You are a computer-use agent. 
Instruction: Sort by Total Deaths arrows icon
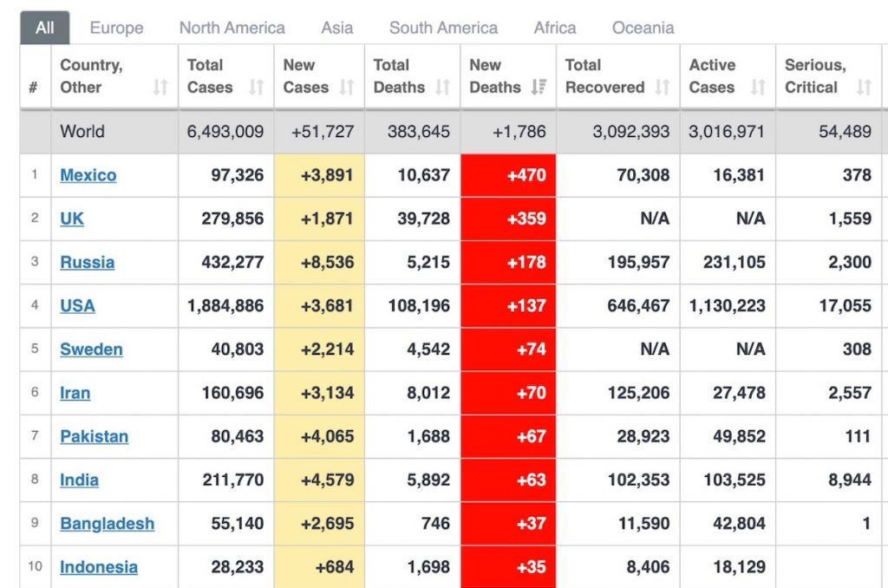click(442, 88)
